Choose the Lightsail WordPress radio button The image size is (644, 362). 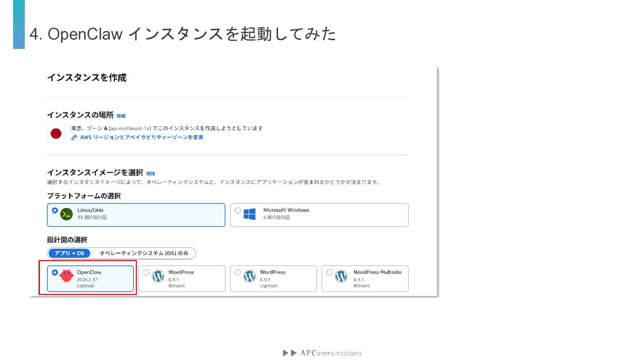pyautogui.click(x=238, y=273)
